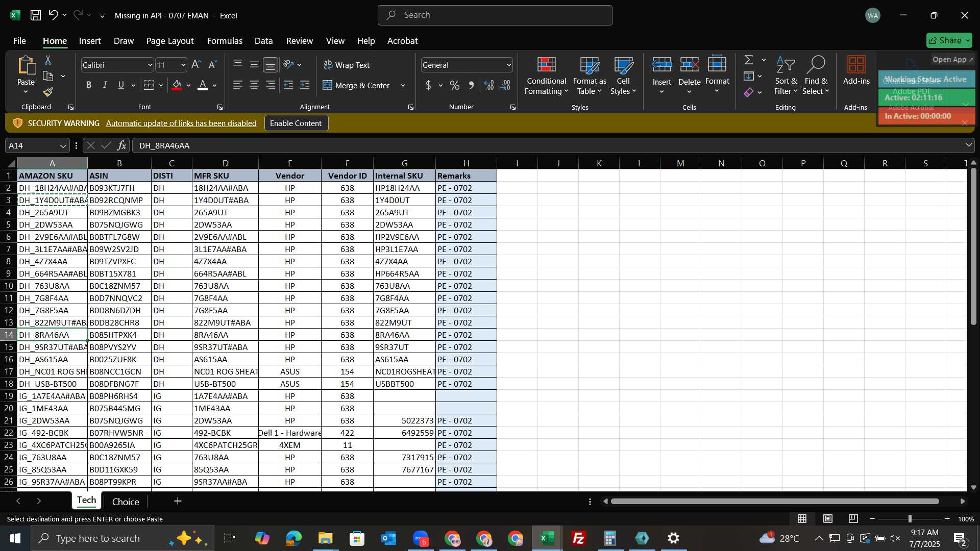Expand Merge & Center dropdown arrow

coord(403,85)
